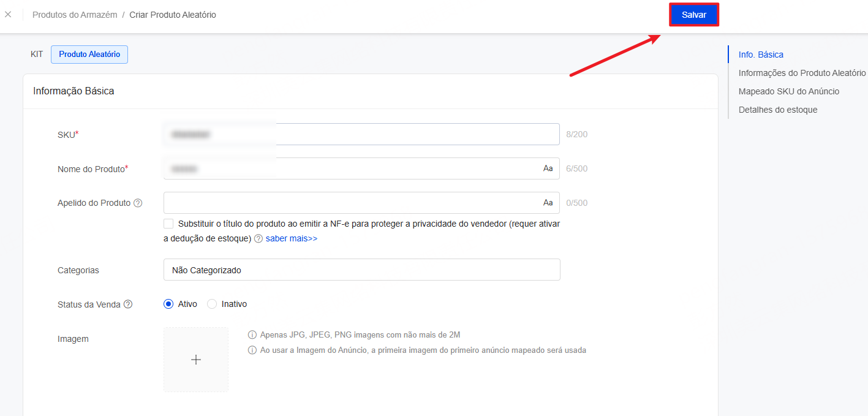Click the Aa icon in Apelido do Produto field
This screenshot has height=416, width=868.
[548, 203]
